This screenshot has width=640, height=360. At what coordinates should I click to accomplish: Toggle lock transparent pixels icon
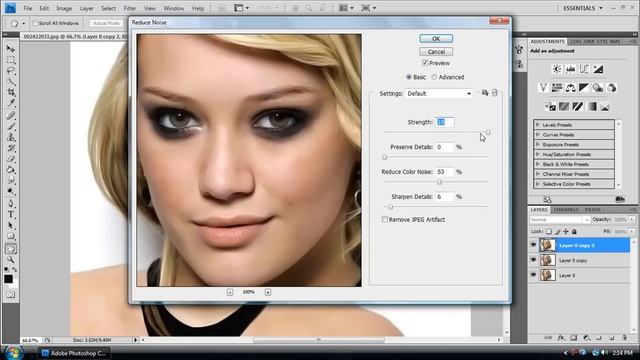549,231
